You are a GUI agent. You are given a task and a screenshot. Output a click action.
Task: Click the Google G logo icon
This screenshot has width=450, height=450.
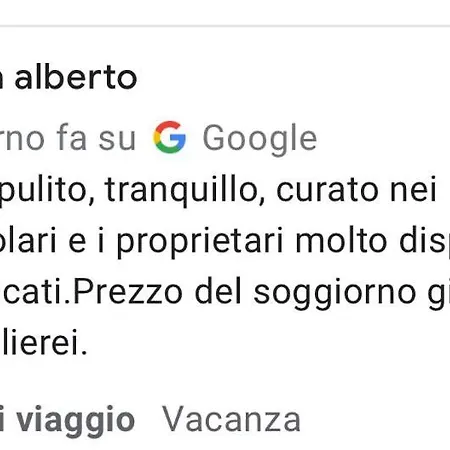169,137
